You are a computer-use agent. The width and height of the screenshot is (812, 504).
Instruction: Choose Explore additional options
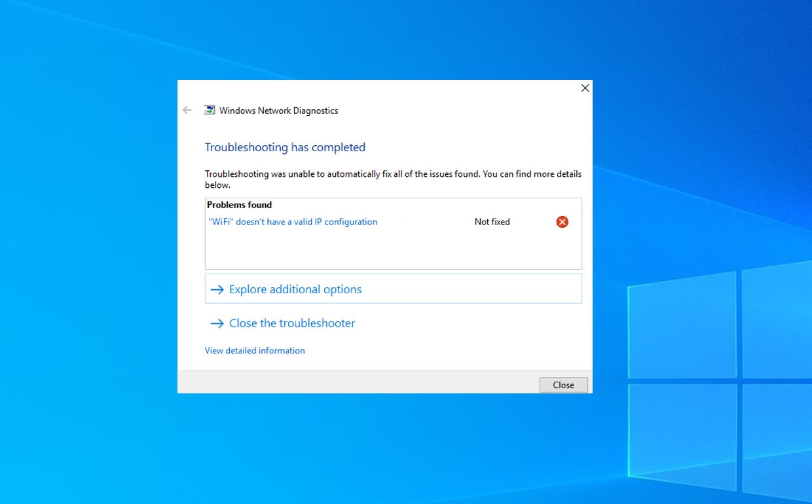[394, 289]
